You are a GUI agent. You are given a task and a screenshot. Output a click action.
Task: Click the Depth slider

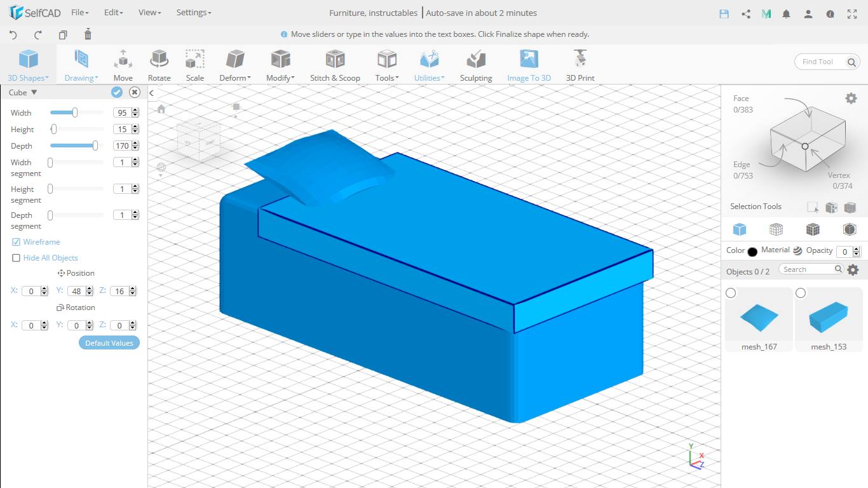(76, 146)
